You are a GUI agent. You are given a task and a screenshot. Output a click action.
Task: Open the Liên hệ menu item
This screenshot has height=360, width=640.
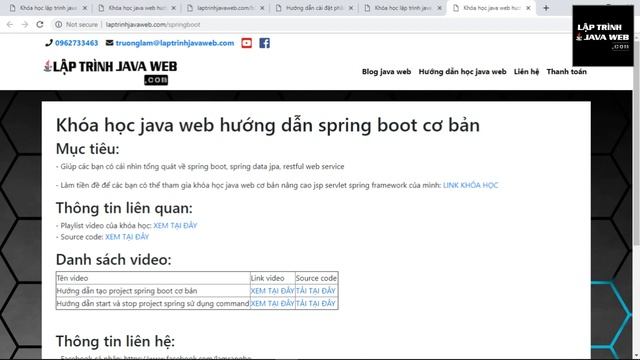526,71
